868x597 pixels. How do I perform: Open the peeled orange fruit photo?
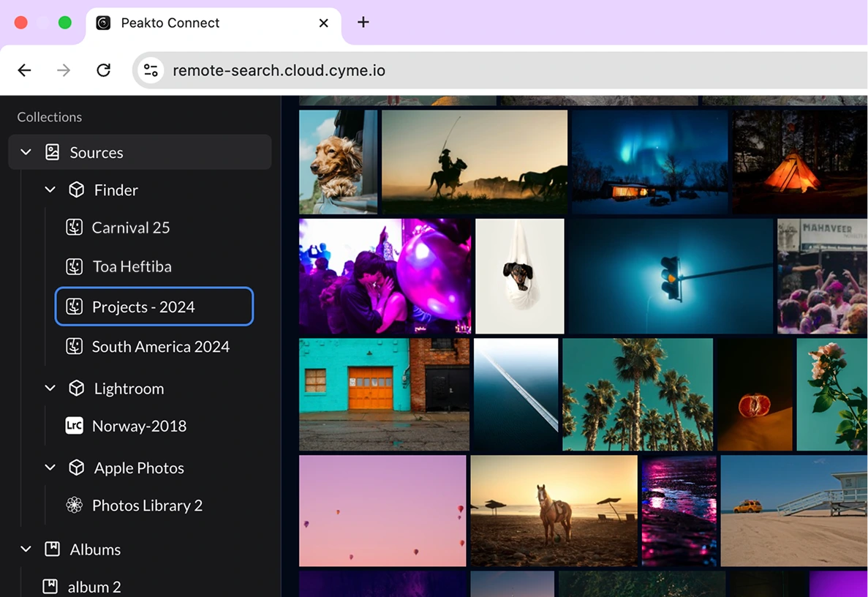pos(755,394)
